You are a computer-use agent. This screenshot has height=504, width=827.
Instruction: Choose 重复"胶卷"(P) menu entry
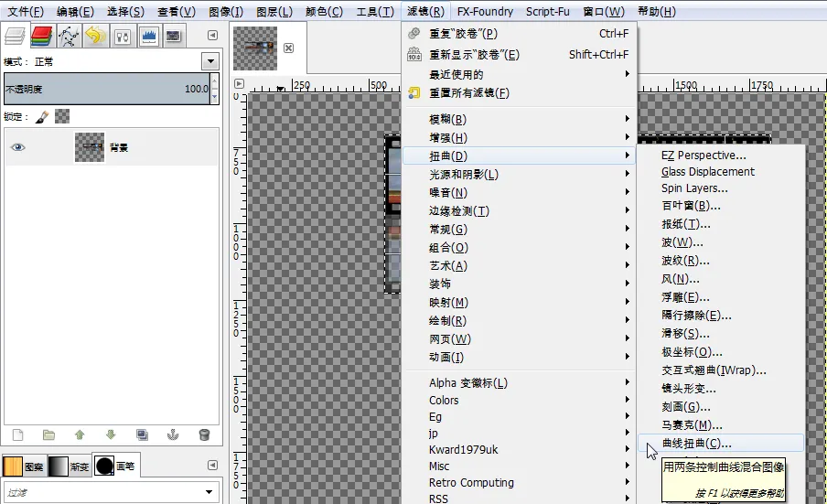click(519, 34)
